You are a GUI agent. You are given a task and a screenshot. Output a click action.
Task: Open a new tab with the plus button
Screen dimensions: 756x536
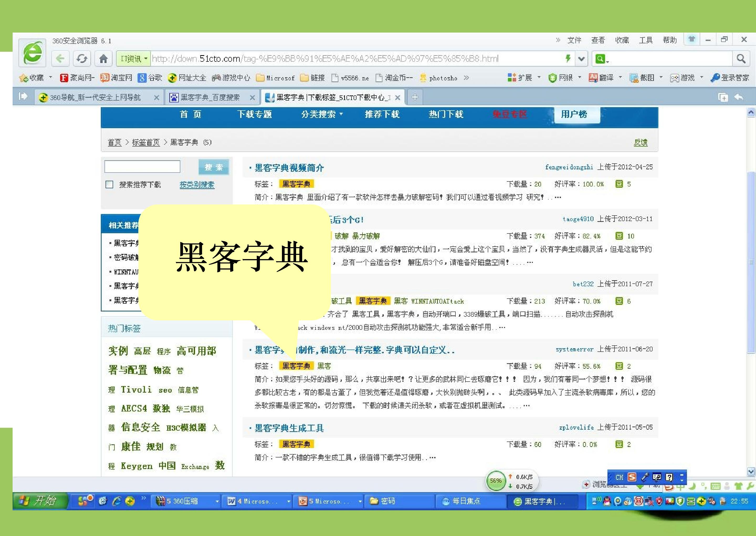[414, 97]
